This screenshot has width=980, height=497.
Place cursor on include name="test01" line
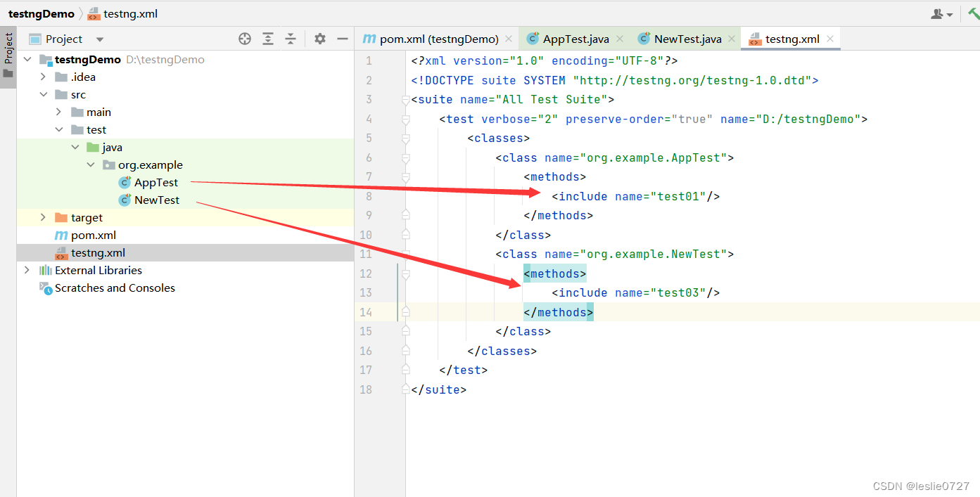click(x=636, y=196)
